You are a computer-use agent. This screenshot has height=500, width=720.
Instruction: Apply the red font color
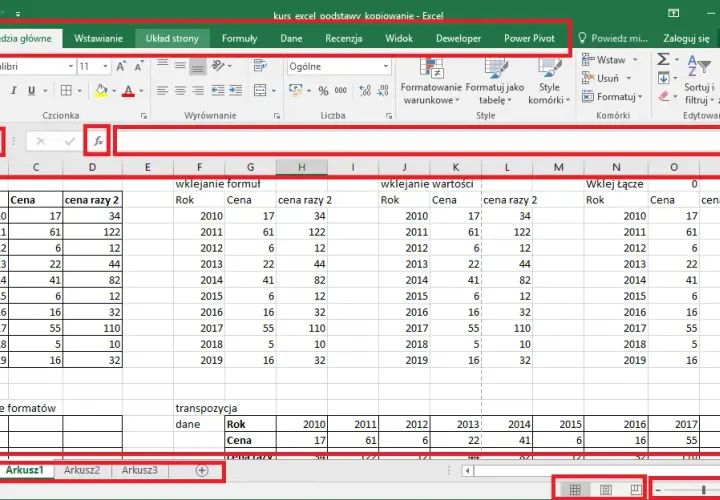(x=129, y=91)
